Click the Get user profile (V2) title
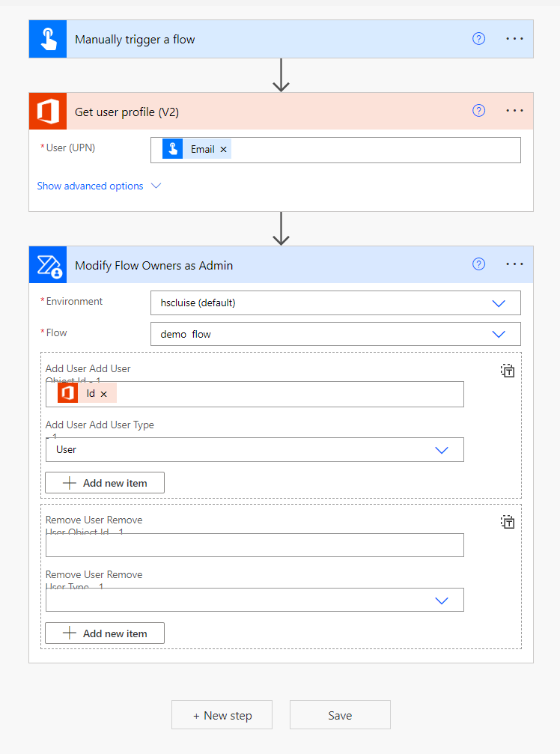This screenshot has height=754, width=560. (127, 112)
